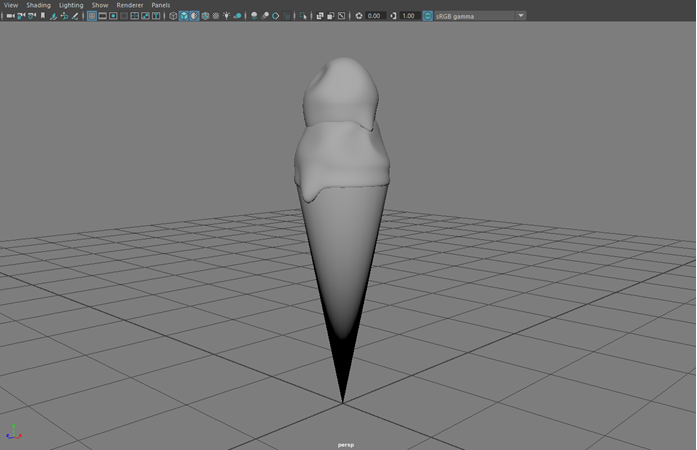Toggle the viewport Grid display button
Viewport: 697px width, 450px height.
92,16
